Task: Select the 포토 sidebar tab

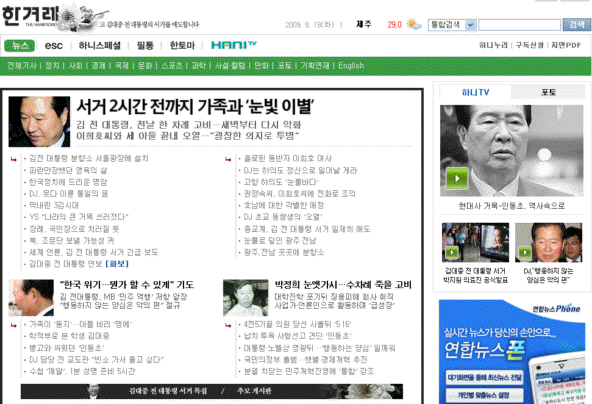Action: (548, 92)
